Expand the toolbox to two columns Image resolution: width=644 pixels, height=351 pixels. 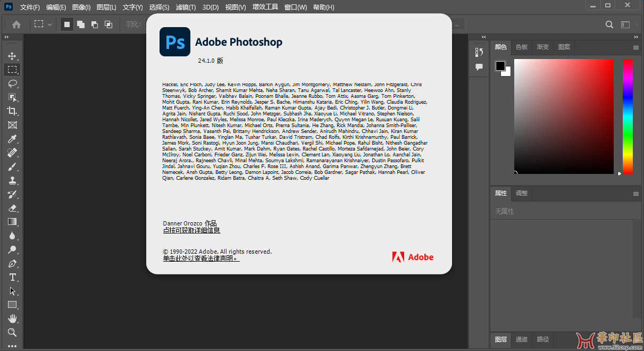click(x=6, y=37)
